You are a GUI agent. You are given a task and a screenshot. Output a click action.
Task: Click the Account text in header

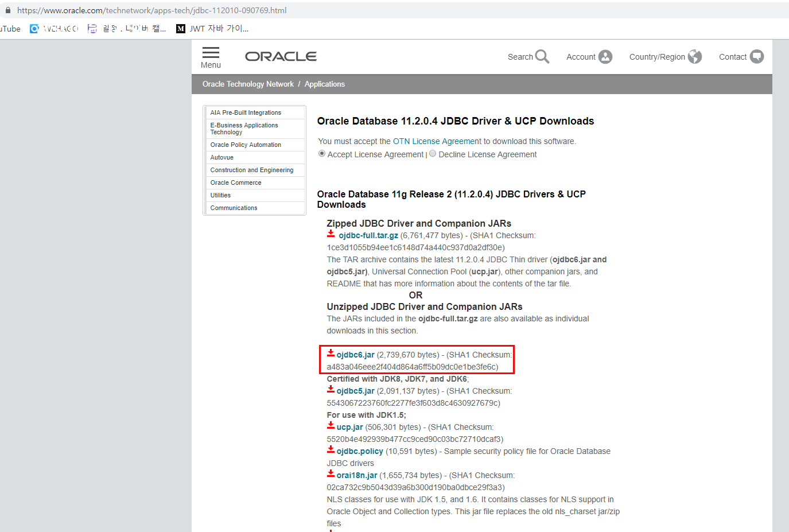click(581, 57)
